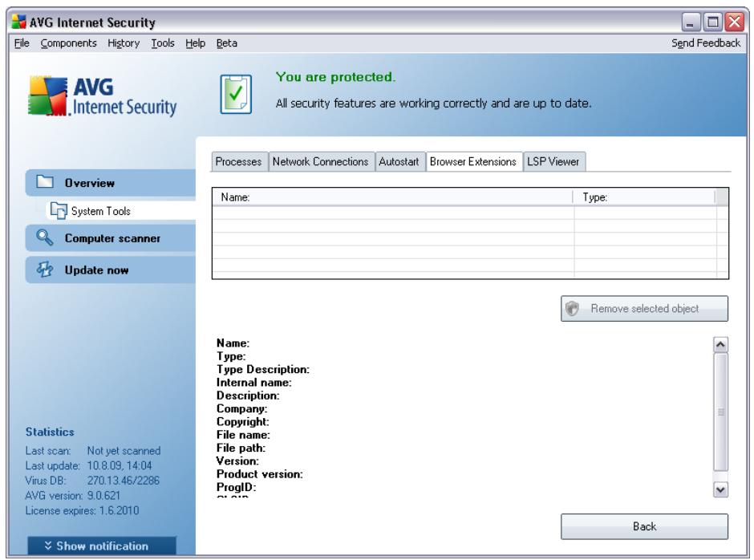This screenshot has height=560, width=754.
Task: Click the chevron icon beside Show notification
Action: click(47, 545)
